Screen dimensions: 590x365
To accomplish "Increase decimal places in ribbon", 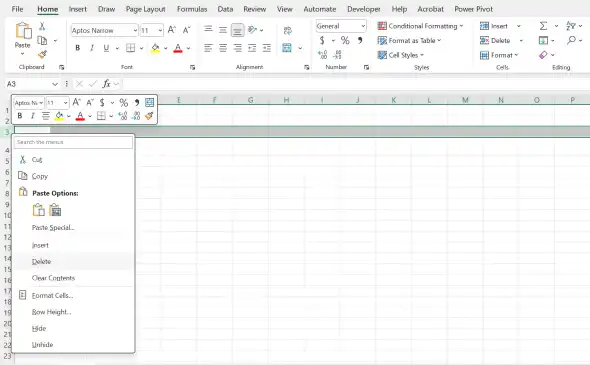I will coord(322,55).
